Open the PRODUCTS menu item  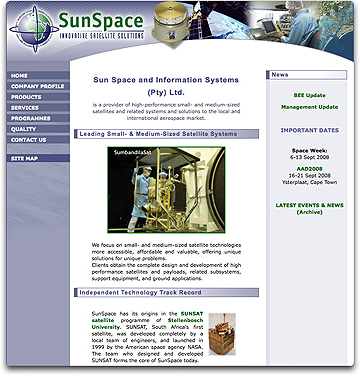click(x=38, y=97)
